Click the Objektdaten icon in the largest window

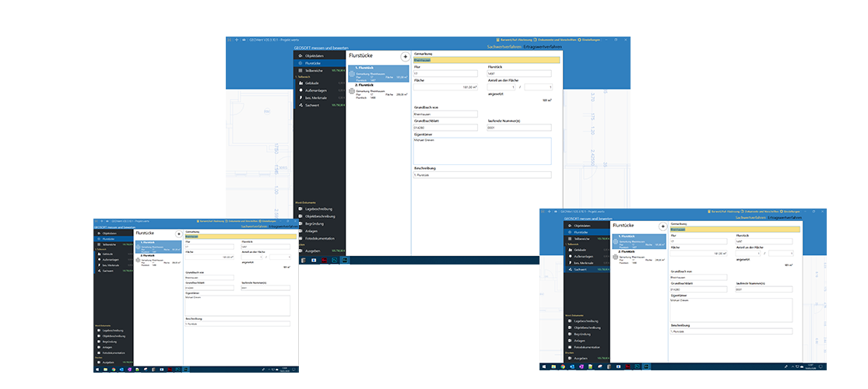[299, 56]
